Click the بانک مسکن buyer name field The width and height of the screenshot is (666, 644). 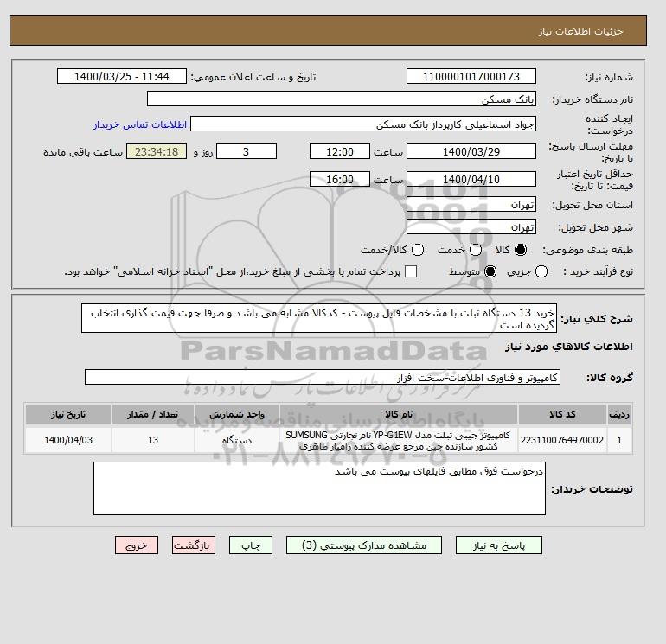point(342,99)
